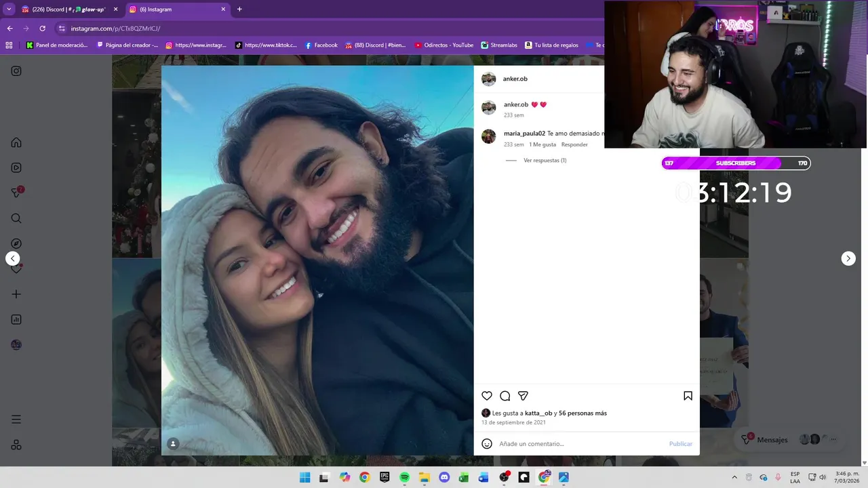Launch Spotify from the taskbar
Image resolution: width=868 pixels, height=488 pixels.
[404, 477]
